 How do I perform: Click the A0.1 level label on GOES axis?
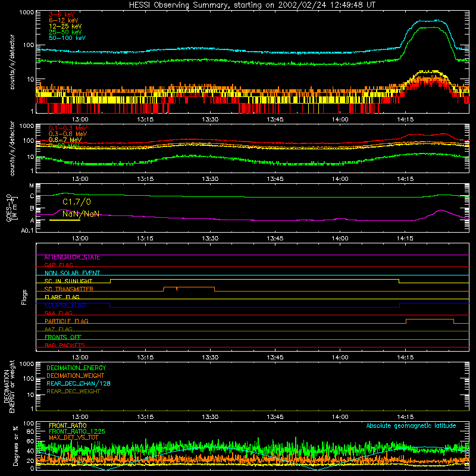[27, 231]
